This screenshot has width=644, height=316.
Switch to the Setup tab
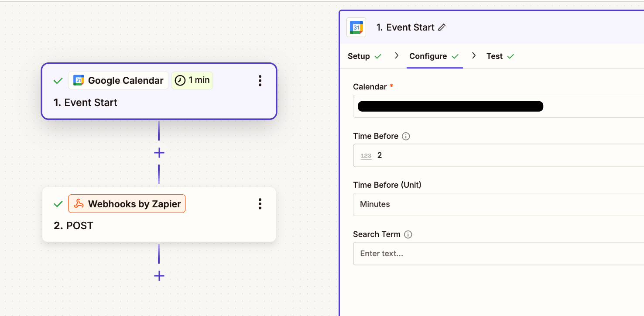point(359,56)
